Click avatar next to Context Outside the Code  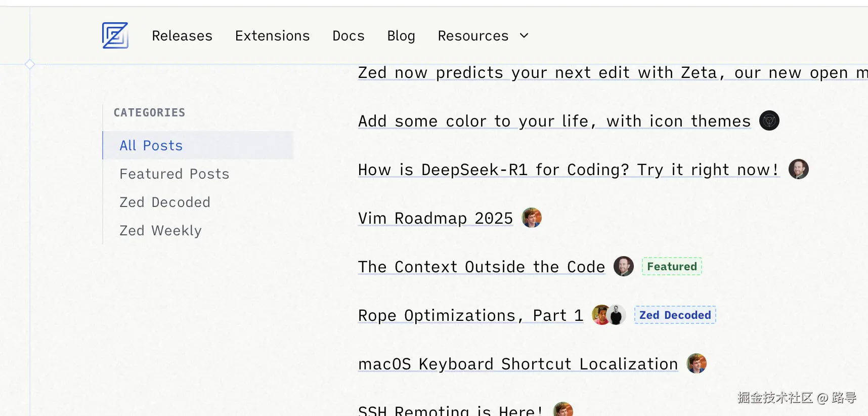pyautogui.click(x=623, y=266)
